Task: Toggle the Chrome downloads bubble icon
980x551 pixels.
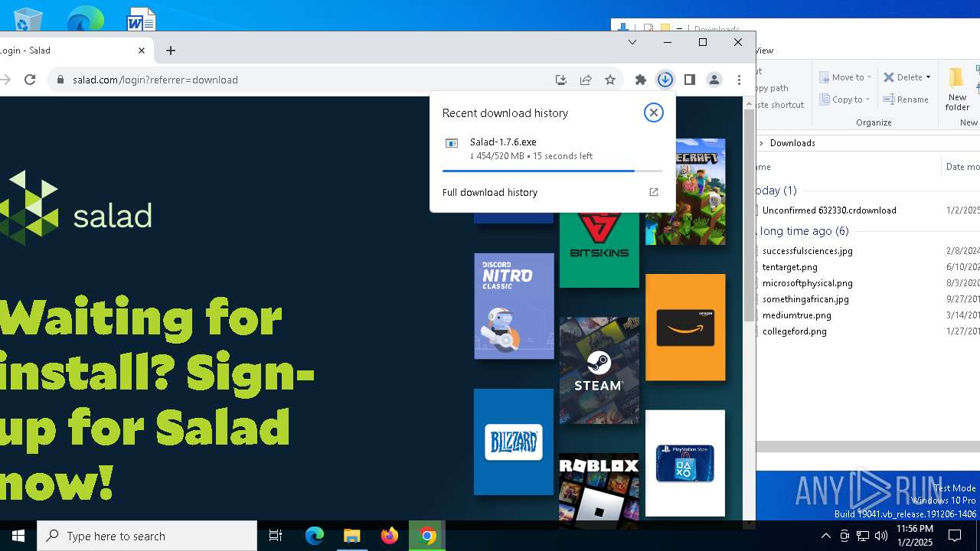Action: point(665,80)
